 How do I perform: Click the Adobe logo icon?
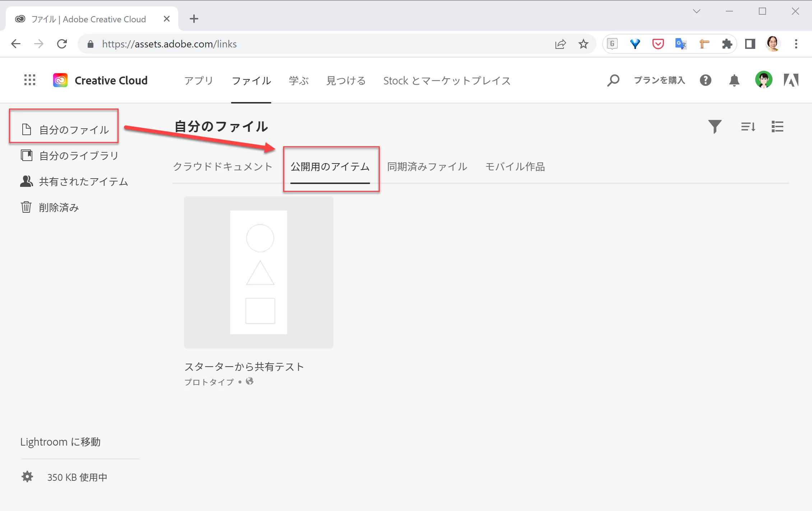(x=791, y=80)
